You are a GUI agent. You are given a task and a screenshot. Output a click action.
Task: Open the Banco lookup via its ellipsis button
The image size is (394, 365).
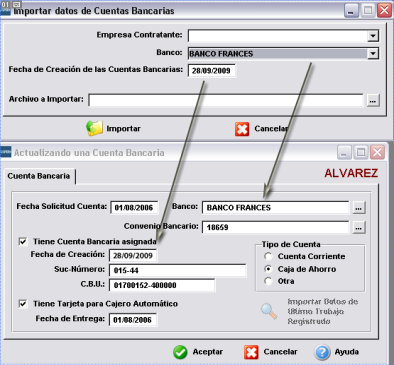pyautogui.click(x=359, y=208)
